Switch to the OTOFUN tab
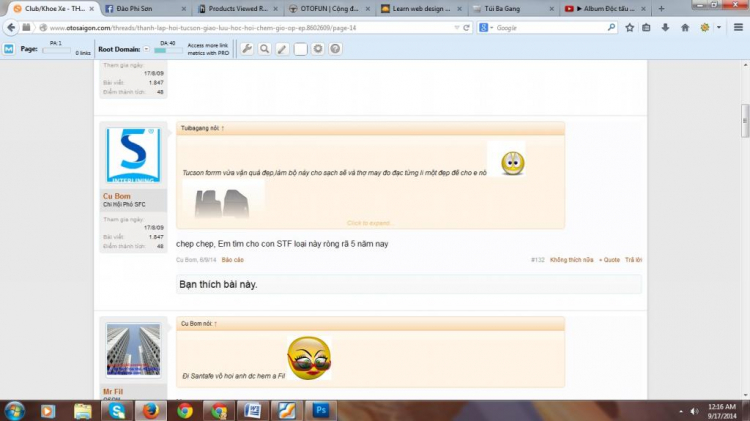Image resolution: width=750 pixels, height=421 pixels. (331, 9)
